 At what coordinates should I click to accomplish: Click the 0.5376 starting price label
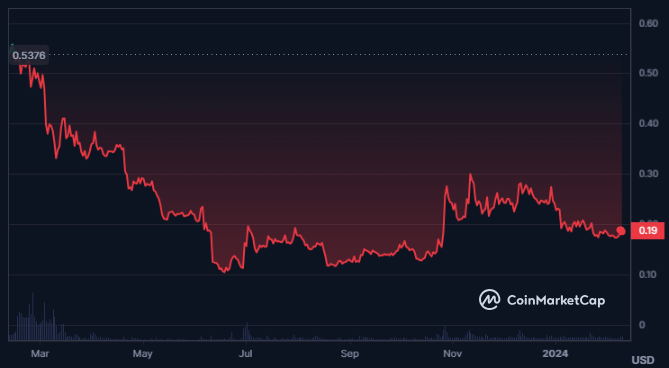click(x=29, y=55)
